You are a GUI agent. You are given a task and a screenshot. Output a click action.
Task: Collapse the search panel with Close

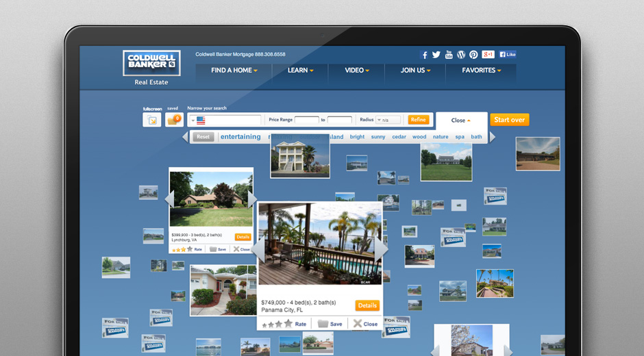461,120
